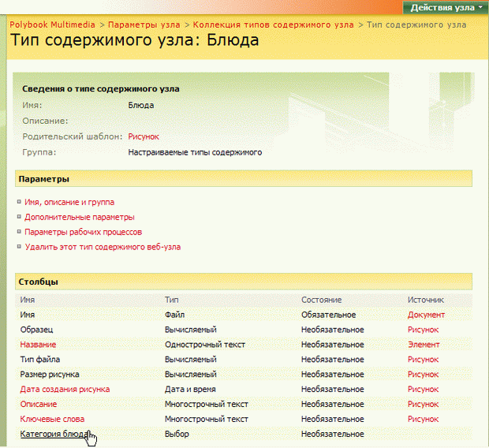Click bullet icon beside Параметры рабочих процессов
This screenshot has width=489, height=448.
(19, 231)
